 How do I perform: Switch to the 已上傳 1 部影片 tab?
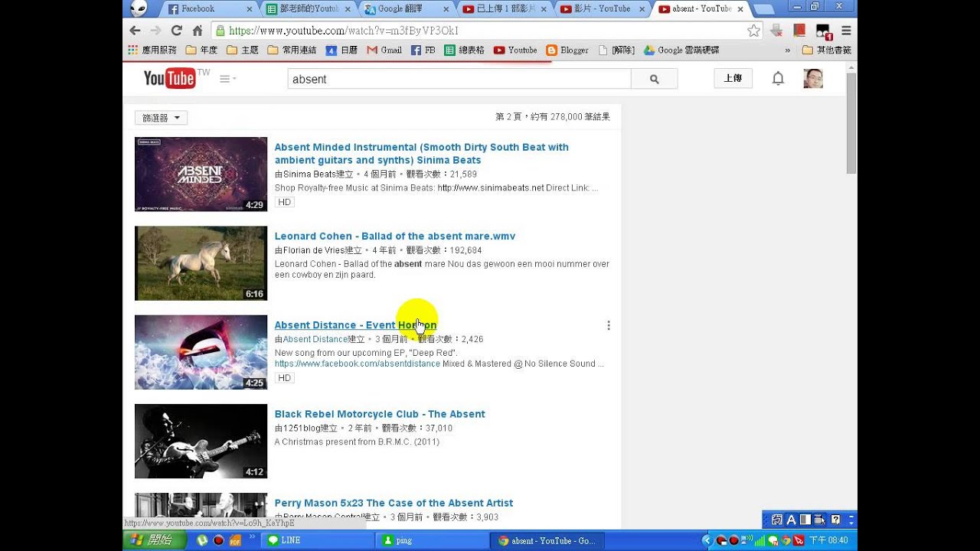(x=505, y=8)
